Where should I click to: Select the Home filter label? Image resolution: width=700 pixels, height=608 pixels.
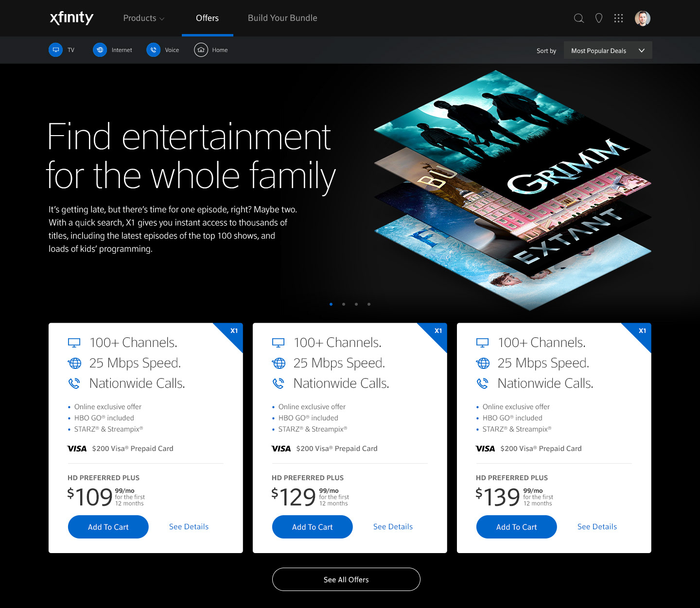click(x=220, y=50)
